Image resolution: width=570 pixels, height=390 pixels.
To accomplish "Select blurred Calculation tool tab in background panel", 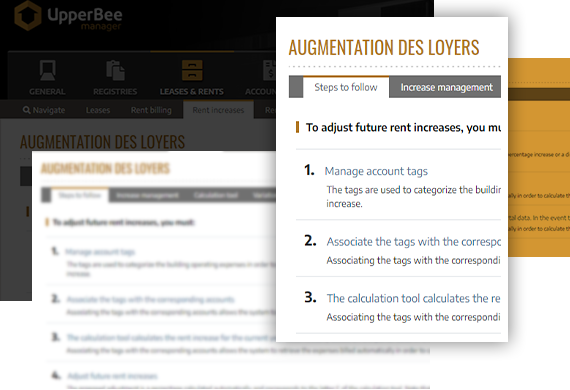I will [x=216, y=196].
